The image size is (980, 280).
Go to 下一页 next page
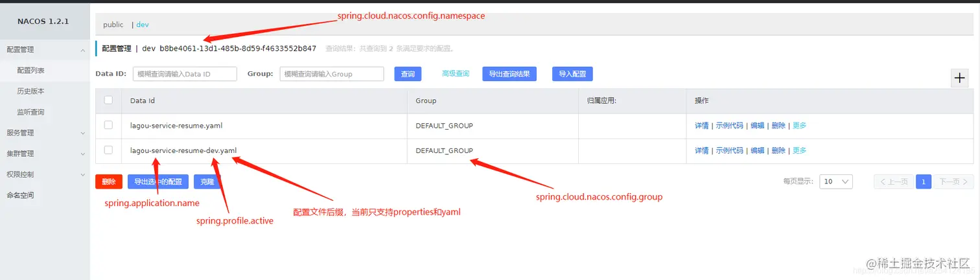tap(954, 182)
